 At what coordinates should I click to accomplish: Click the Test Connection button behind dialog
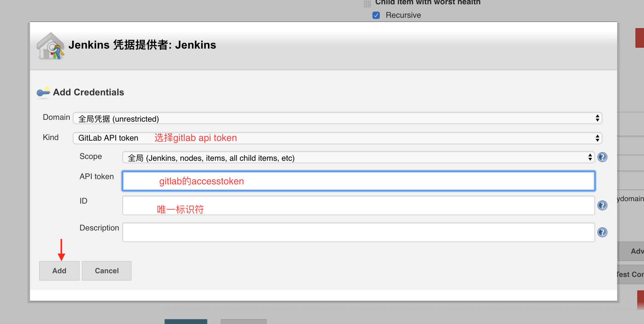(631, 274)
